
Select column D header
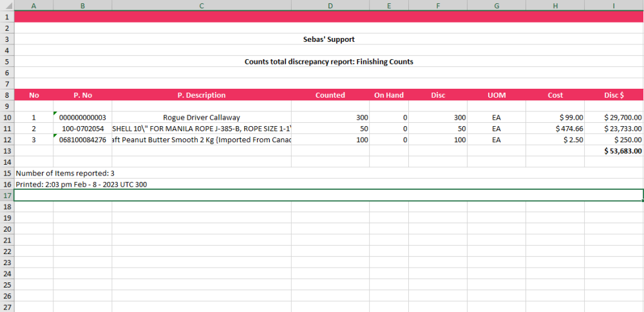330,5
